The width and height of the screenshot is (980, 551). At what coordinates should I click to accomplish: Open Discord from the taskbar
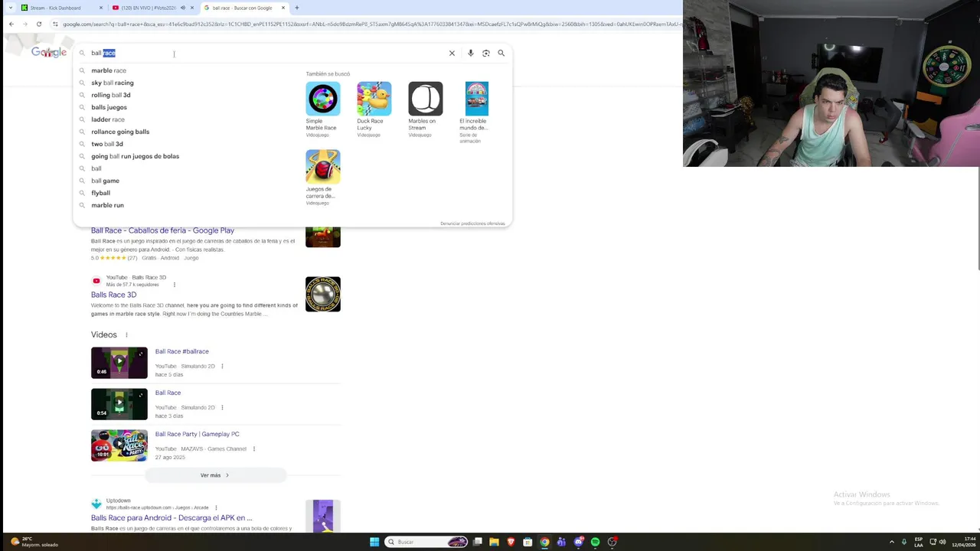pos(578,542)
